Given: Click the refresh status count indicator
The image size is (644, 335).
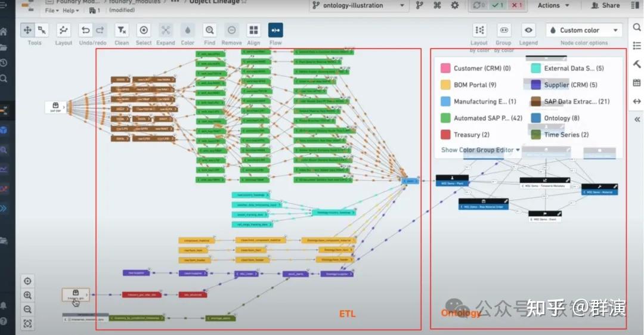Looking at the screenshot, I should (478, 5).
